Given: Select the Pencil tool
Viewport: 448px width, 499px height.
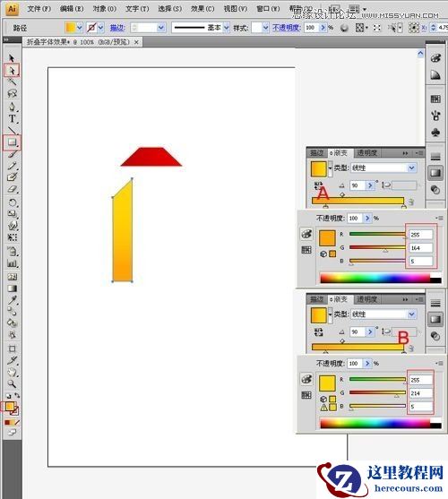Looking at the screenshot, I should pyautogui.click(x=12, y=166).
